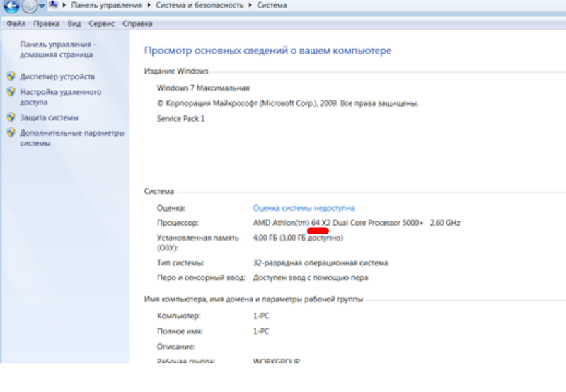
Task: Click the Microsoft Corp. copyright line
Action: (x=288, y=103)
